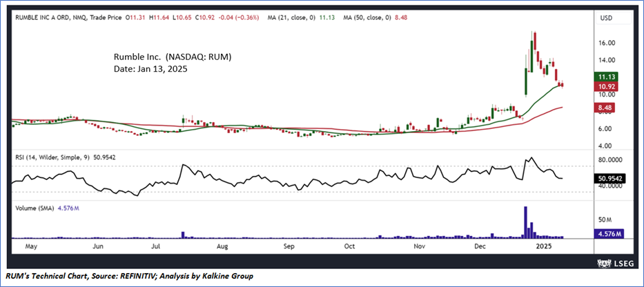Click the RSI (14, Wilder, Simple, 9) label
Screen dimensions: 644x287
tap(54, 157)
